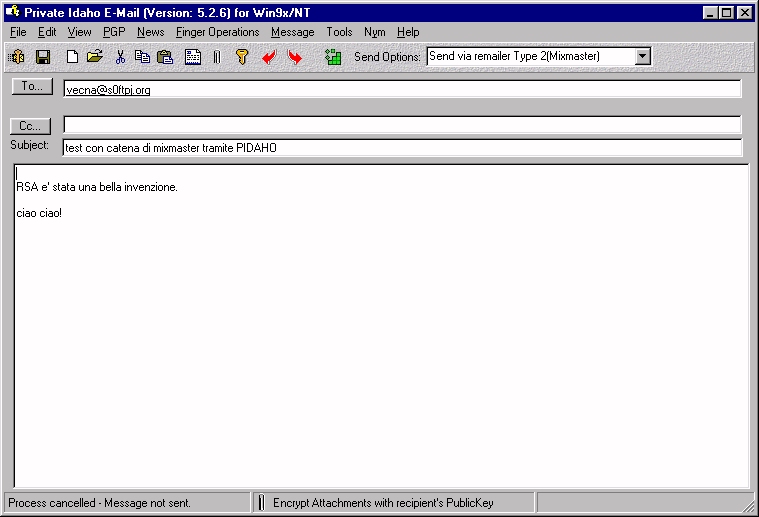The width and height of the screenshot is (759, 517).
Task: Open the Send Options dropdown arrow
Action: (642, 56)
